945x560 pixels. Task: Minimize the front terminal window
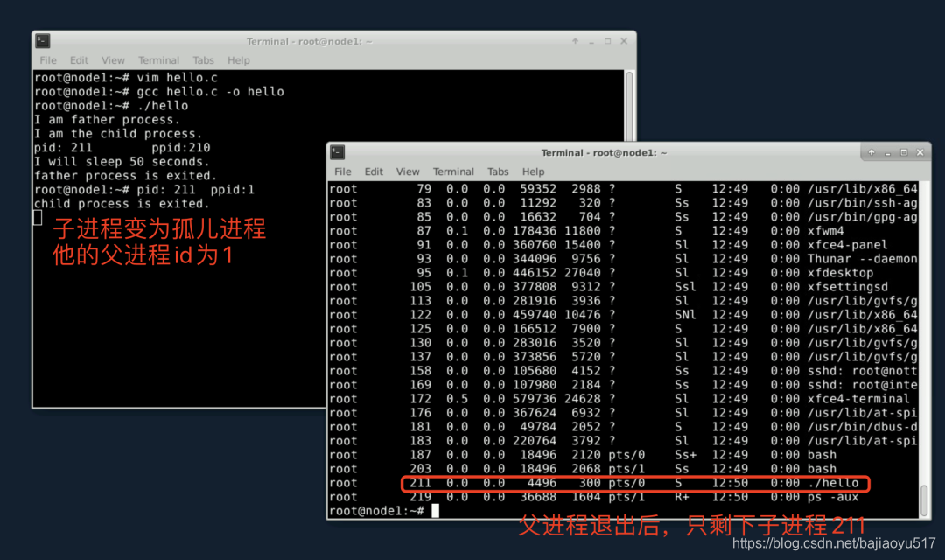(888, 153)
